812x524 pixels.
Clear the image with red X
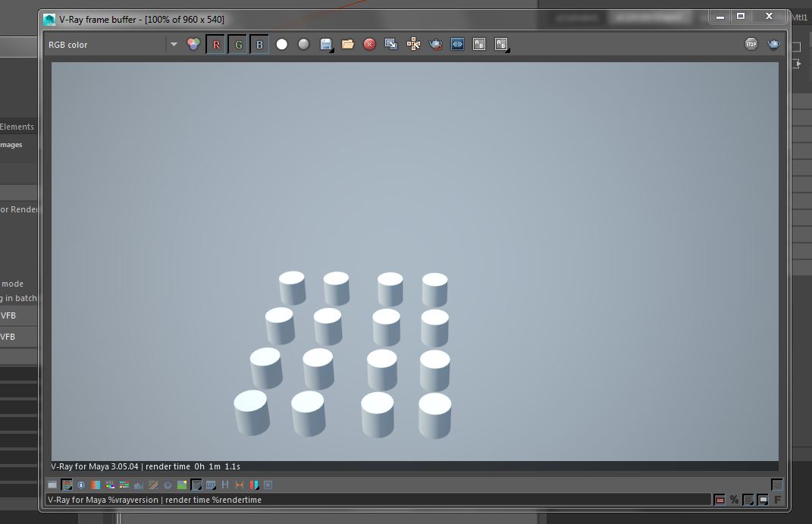click(x=369, y=45)
